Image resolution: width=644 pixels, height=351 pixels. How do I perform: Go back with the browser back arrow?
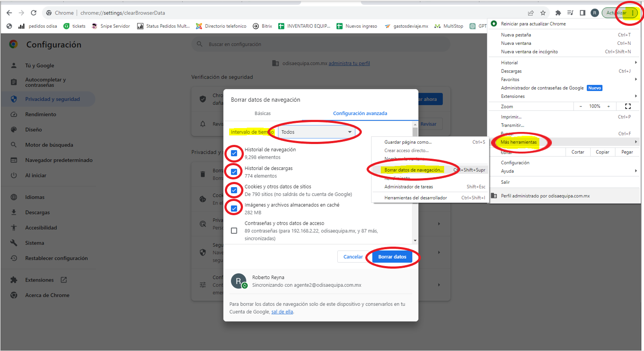coord(9,13)
